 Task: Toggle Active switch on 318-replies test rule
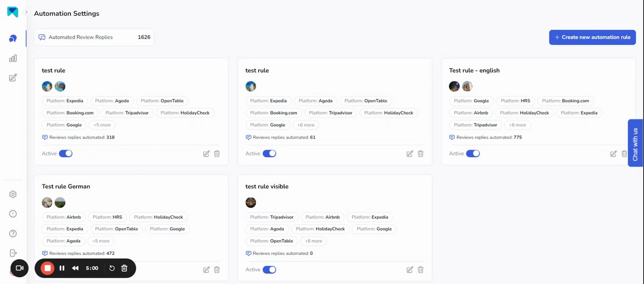[66, 153]
